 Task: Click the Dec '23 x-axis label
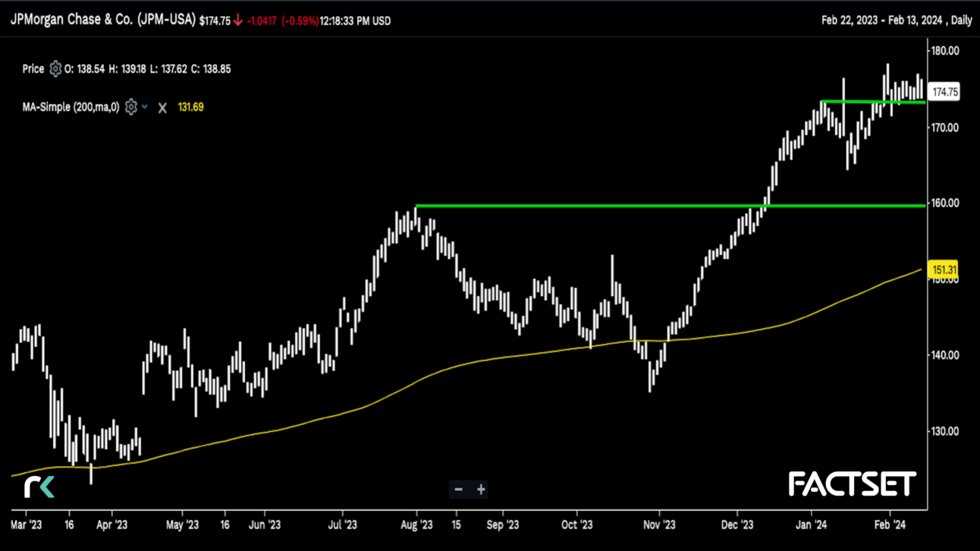737,524
